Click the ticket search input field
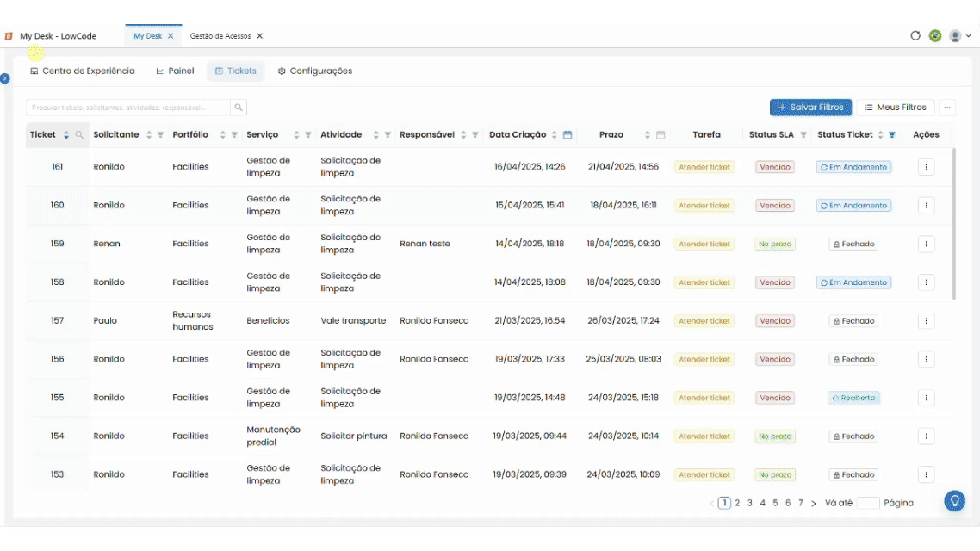This screenshot has width=980, height=551. [x=128, y=108]
